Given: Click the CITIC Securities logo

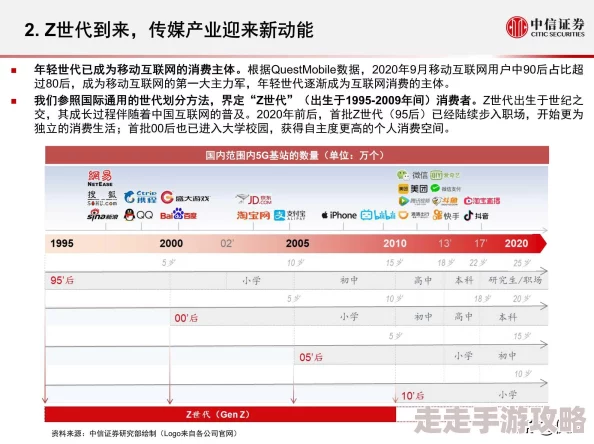Looking at the screenshot, I should (x=545, y=27).
